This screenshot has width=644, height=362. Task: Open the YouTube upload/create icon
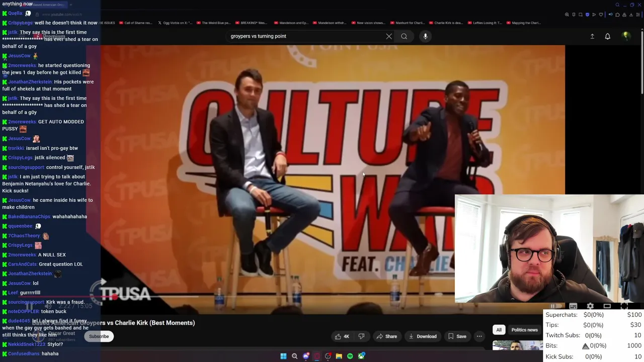(592, 36)
